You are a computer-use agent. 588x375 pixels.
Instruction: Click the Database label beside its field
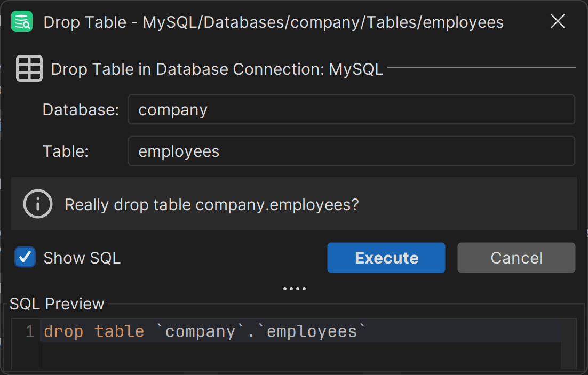click(x=80, y=109)
